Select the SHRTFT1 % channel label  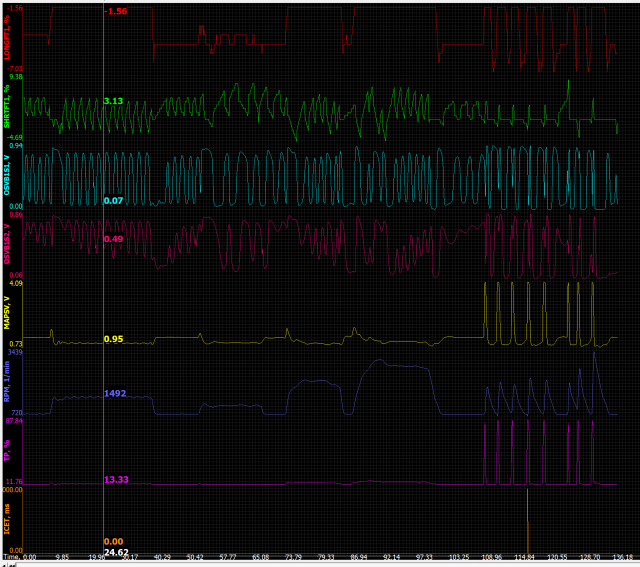[x=9, y=107]
